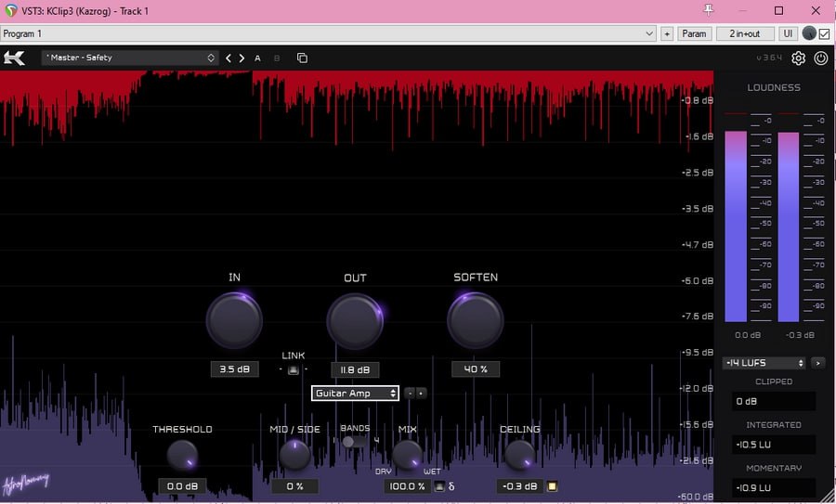Toggle the FX bypass checkbox in header

tap(824, 34)
